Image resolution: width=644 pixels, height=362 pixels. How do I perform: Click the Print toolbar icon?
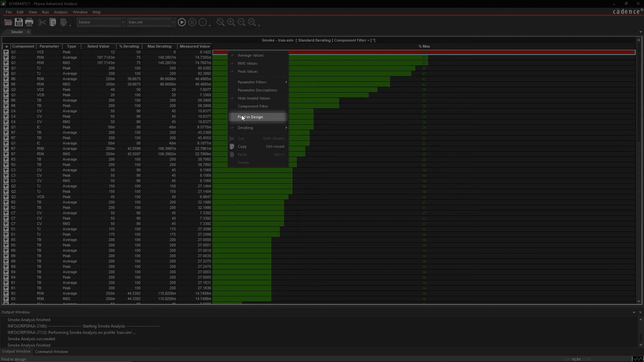(29, 22)
